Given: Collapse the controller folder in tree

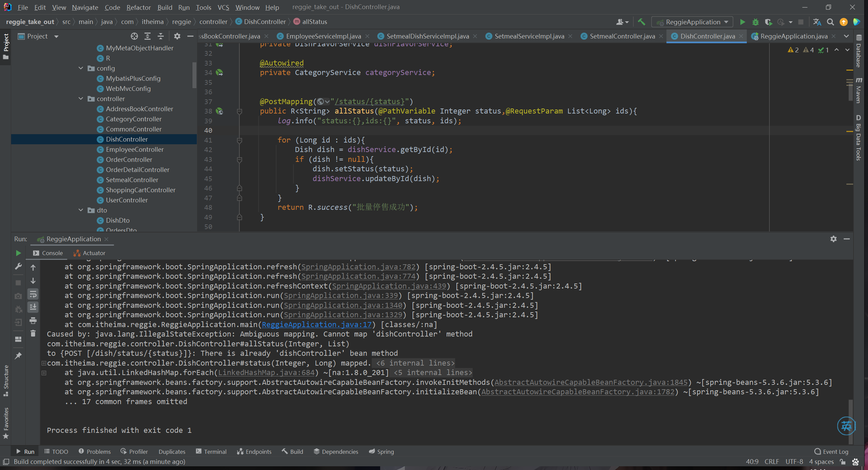Looking at the screenshot, I should [81, 99].
